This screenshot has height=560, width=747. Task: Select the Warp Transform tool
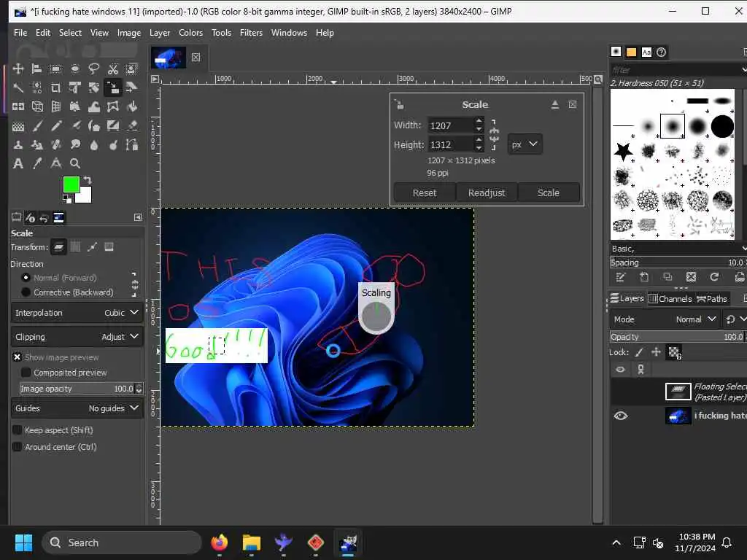[94, 106]
